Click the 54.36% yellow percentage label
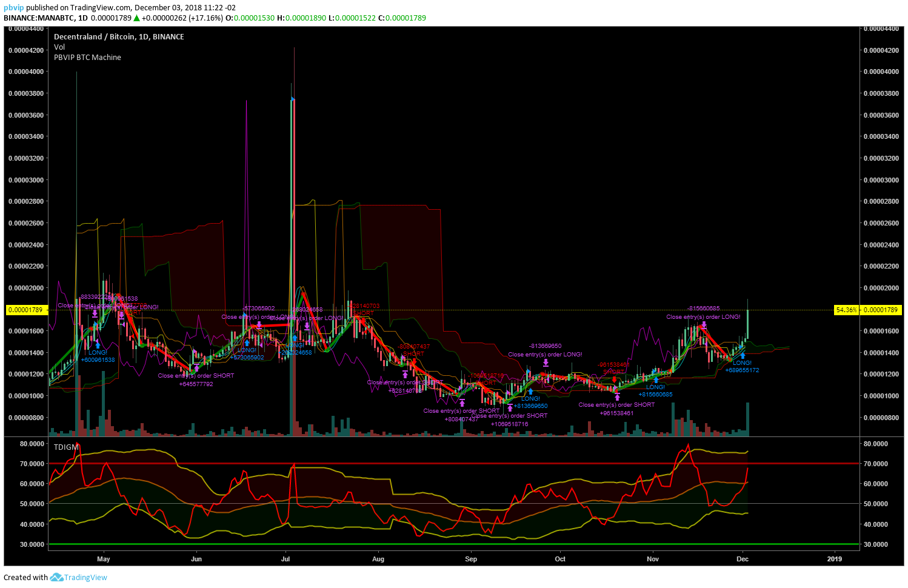Viewport: 908px width, 588px height. click(x=847, y=310)
